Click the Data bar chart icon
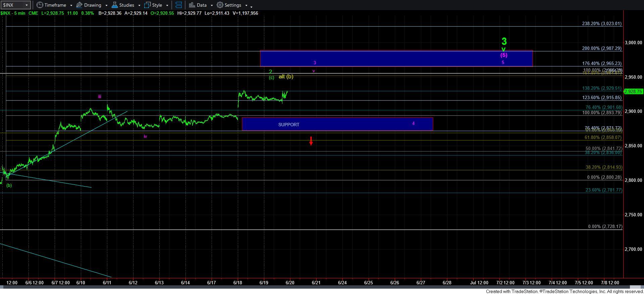This screenshot has width=644, height=294. coord(192,5)
